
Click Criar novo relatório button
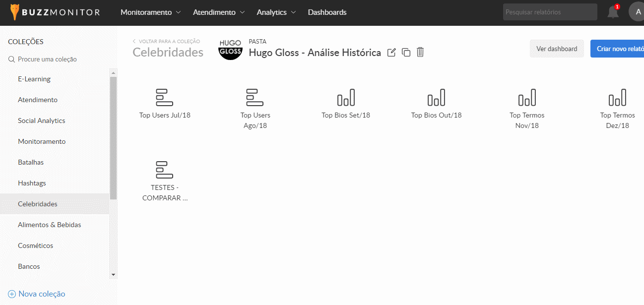pos(619,49)
